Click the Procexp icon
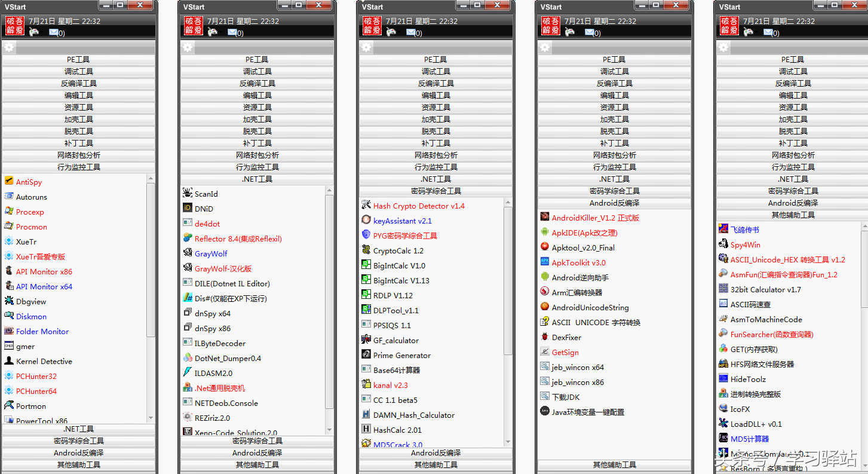868x474 pixels. 9,212
